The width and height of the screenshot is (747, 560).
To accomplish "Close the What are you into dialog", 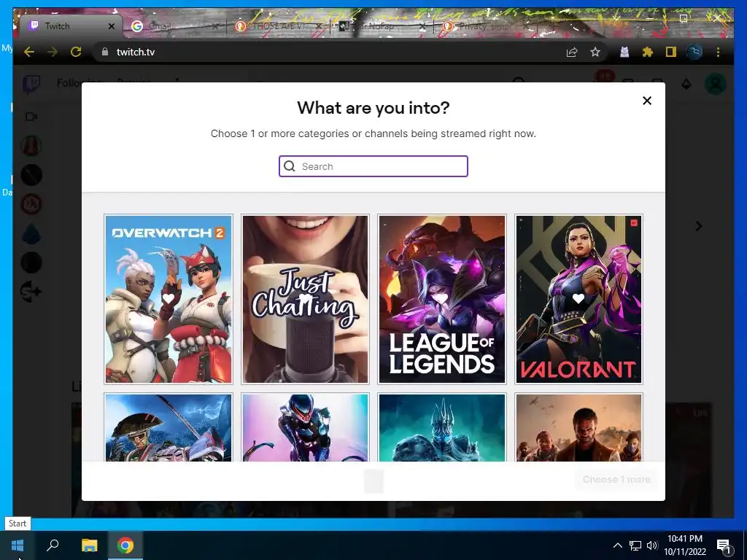I will coord(646,101).
